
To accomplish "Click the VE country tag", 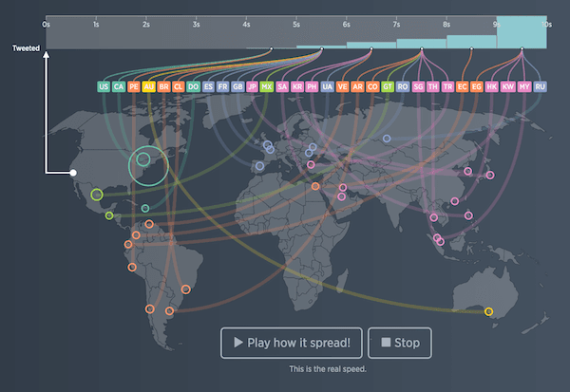I will click(x=342, y=86).
